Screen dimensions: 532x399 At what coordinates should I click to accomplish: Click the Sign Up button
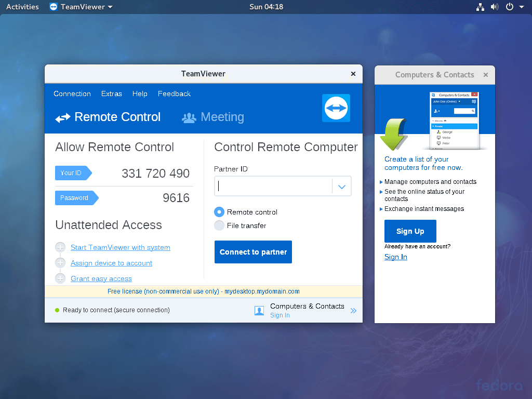pyautogui.click(x=410, y=231)
